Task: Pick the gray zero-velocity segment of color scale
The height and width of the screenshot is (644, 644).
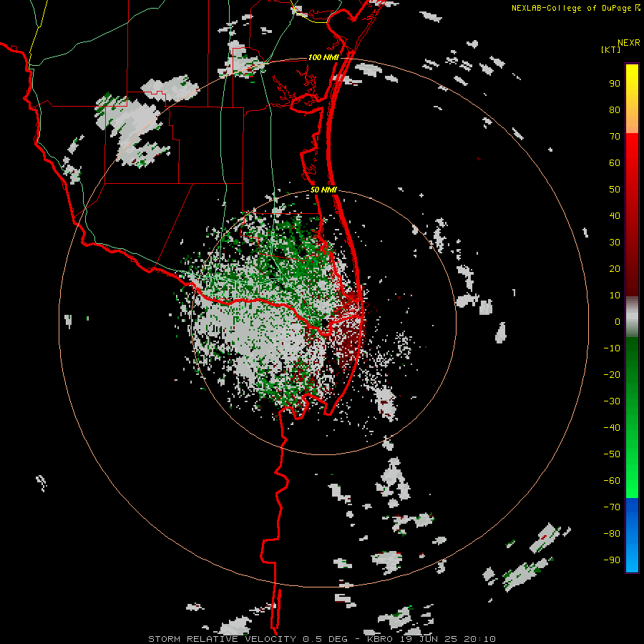Action: [x=632, y=317]
